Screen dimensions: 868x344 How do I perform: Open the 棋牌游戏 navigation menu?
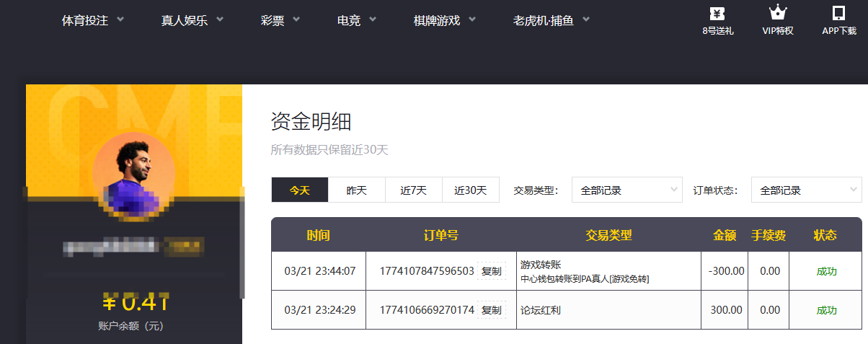tap(445, 20)
